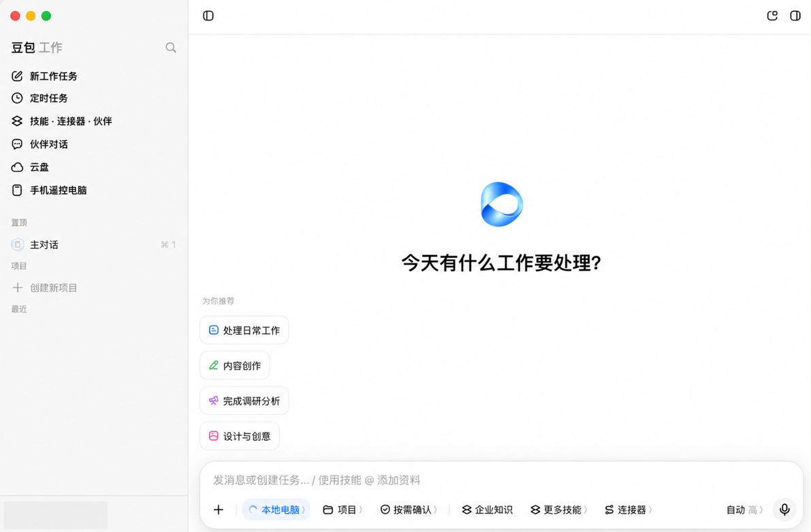Screen dimensions: 811x532
Task: Choose the 设计与创意 suggestion
Action: pos(240,436)
